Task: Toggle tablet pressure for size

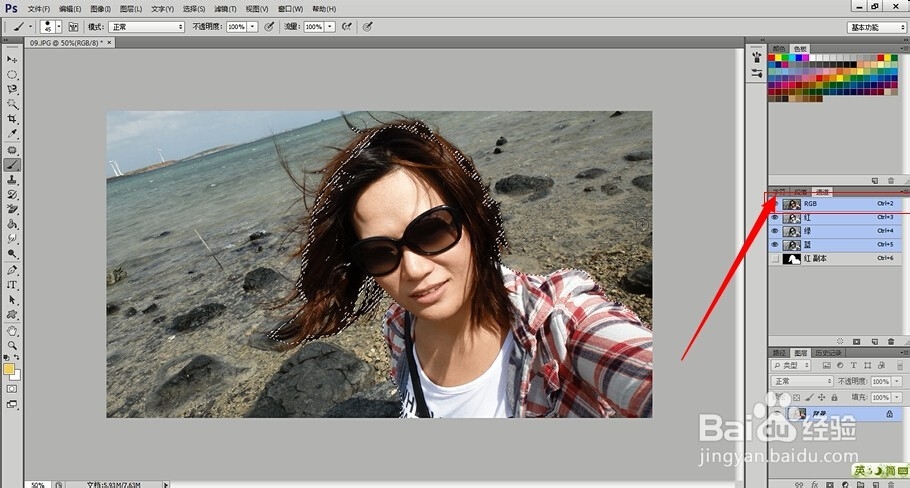Action: (367, 27)
